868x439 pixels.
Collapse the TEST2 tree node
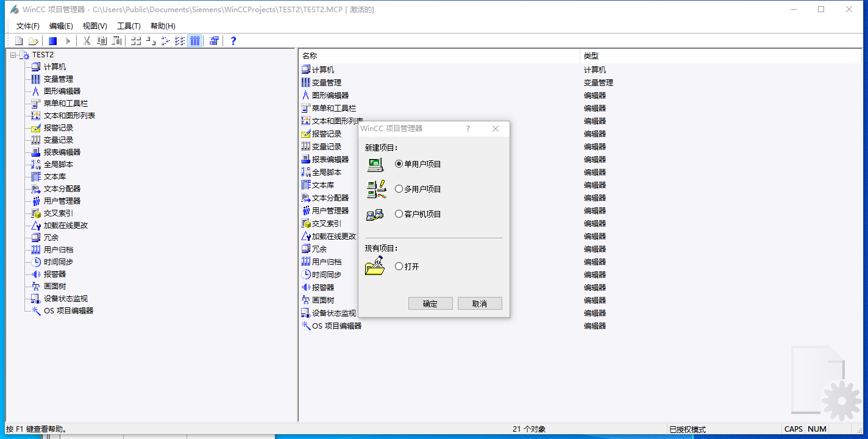click(12, 54)
